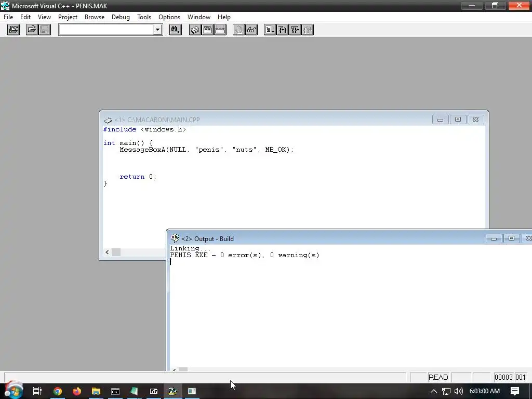Image resolution: width=532 pixels, height=399 pixels.
Task: Open the Windows Start button
Action: pos(14,391)
